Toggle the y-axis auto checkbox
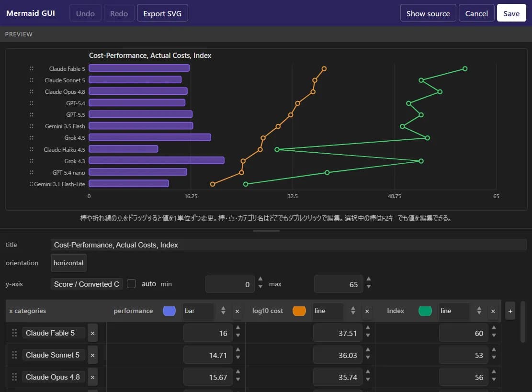Screen dimensions: 532x392 (131, 283)
